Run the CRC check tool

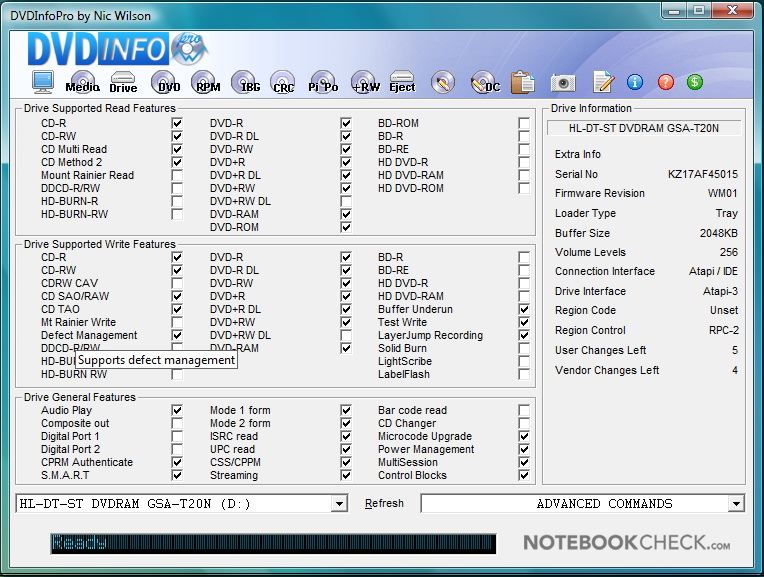click(283, 82)
